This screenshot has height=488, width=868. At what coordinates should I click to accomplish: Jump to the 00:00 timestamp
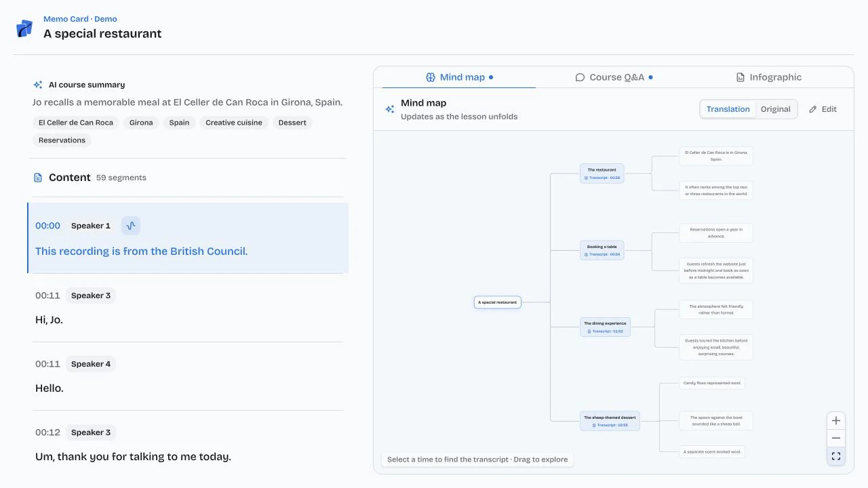[47, 226]
